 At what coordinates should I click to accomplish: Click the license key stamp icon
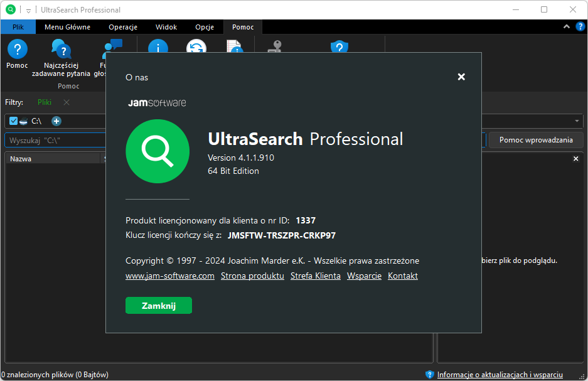click(274, 46)
